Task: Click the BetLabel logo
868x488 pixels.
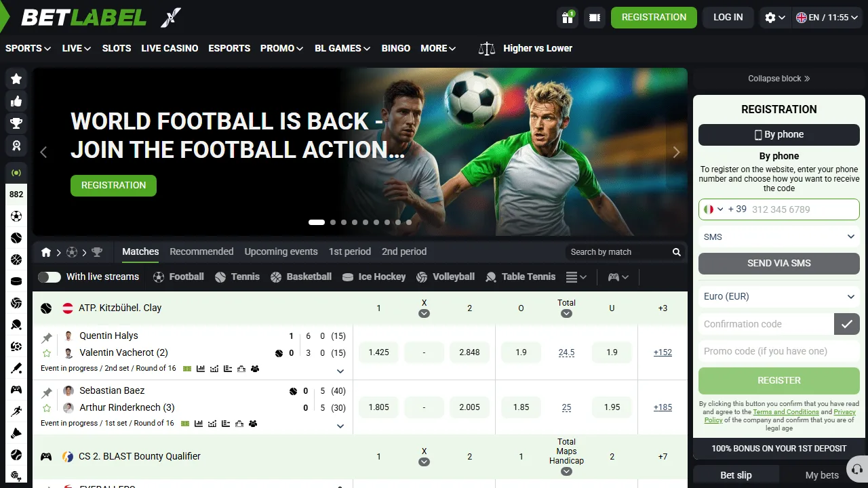Action: pos(84,18)
